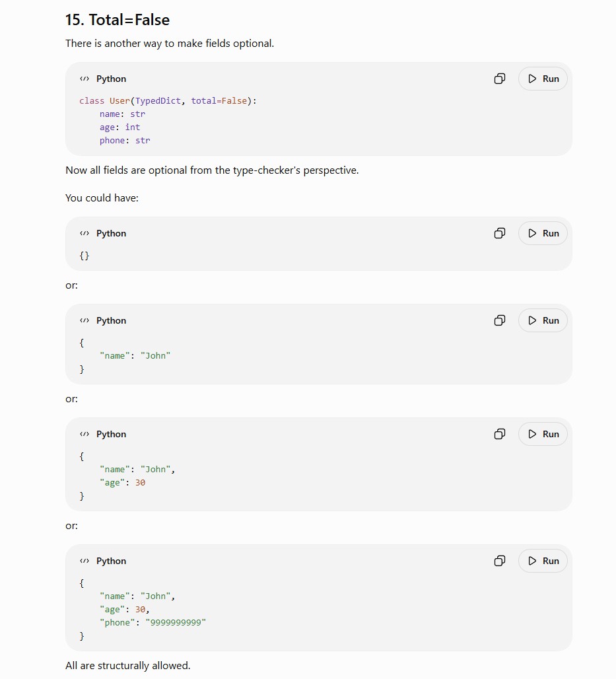
Task: Copy the snippet containing only "name": "John"
Action: click(x=500, y=320)
